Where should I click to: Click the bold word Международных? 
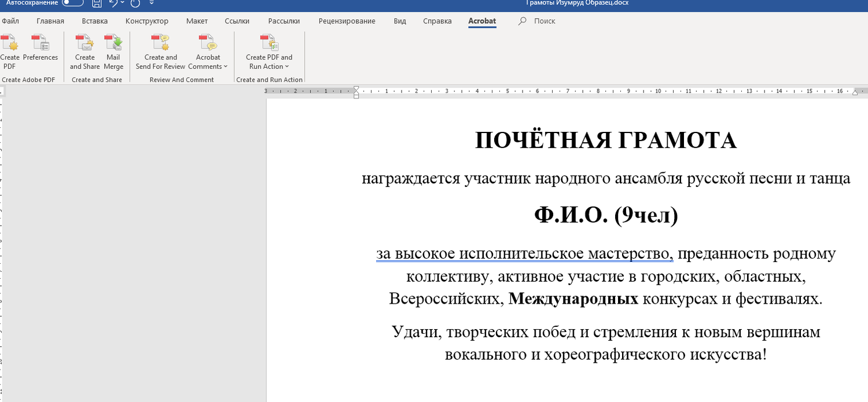coord(573,299)
